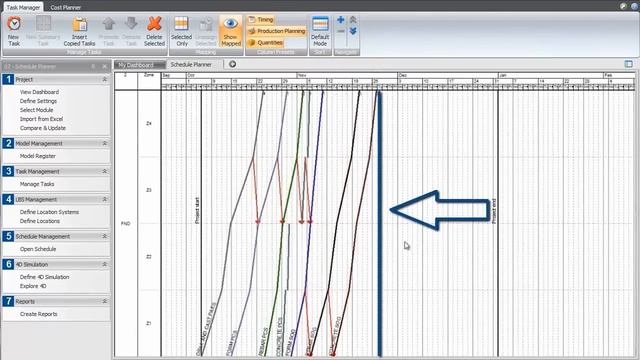Image resolution: width=640 pixels, height=360 pixels.
Task: Click the Project start marker line
Action: [201, 222]
